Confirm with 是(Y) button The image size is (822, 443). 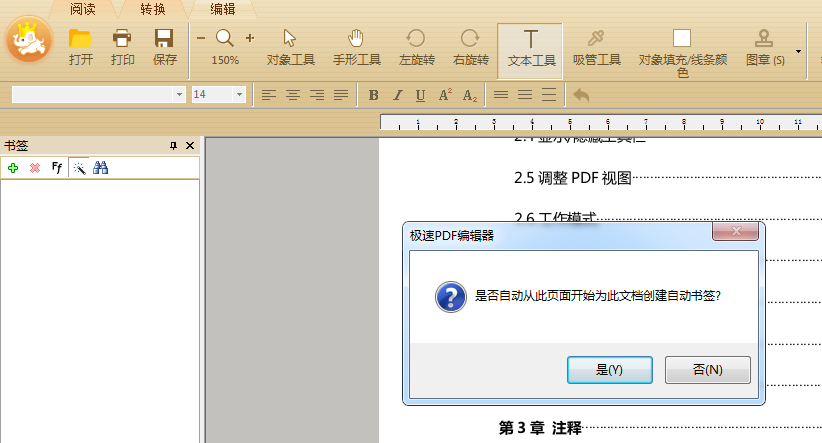point(610,370)
